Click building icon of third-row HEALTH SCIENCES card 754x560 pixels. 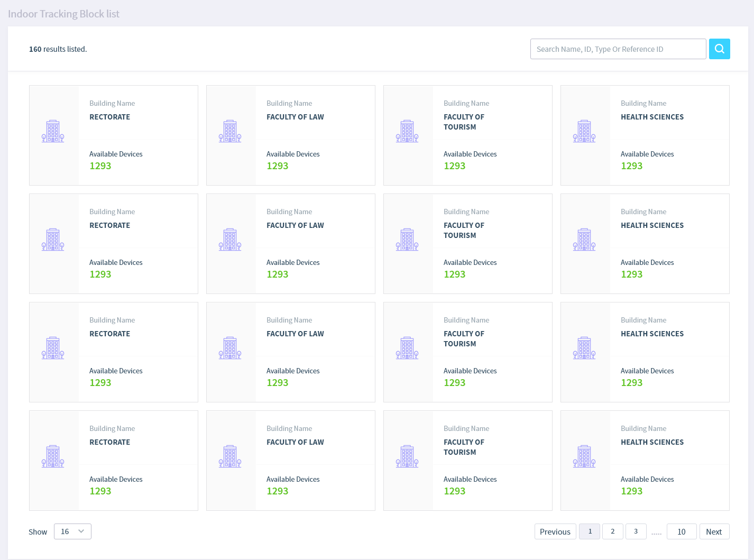pyautogui.click(x=584, y=348)
